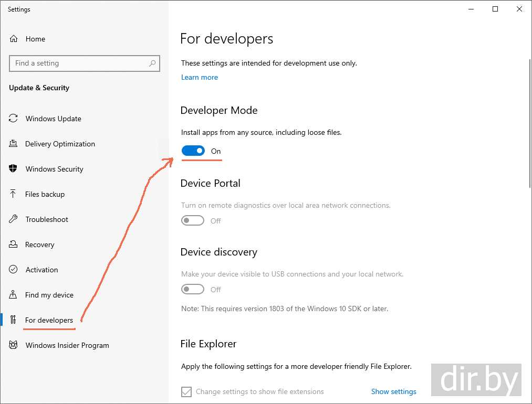
Task: Open Find my device settings page
Action: tap(49, 295)
